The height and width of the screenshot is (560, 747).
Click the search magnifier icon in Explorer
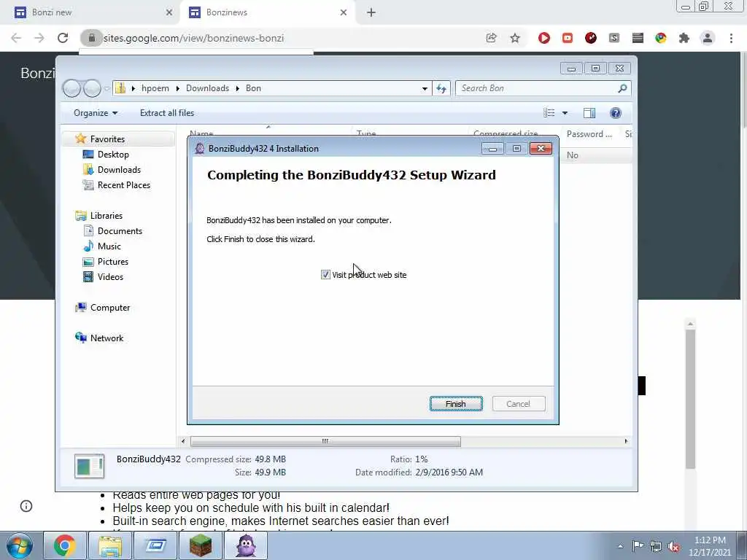pos(622,88)
